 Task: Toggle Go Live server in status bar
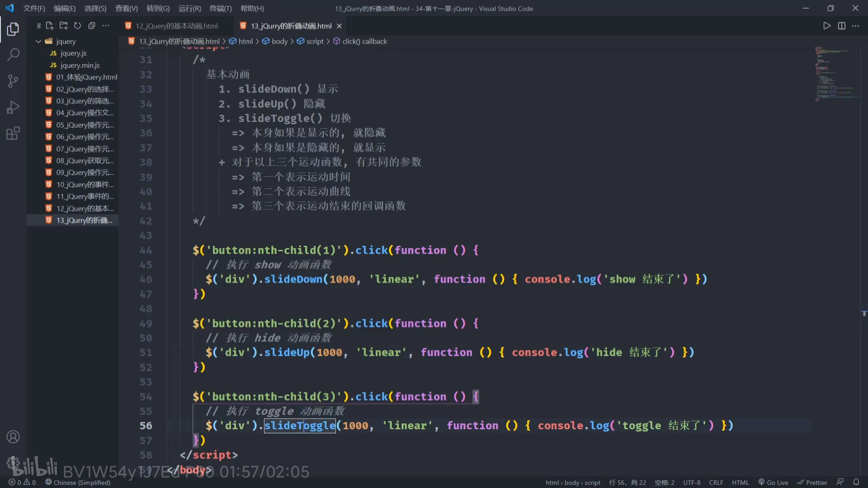click(773, 483)
